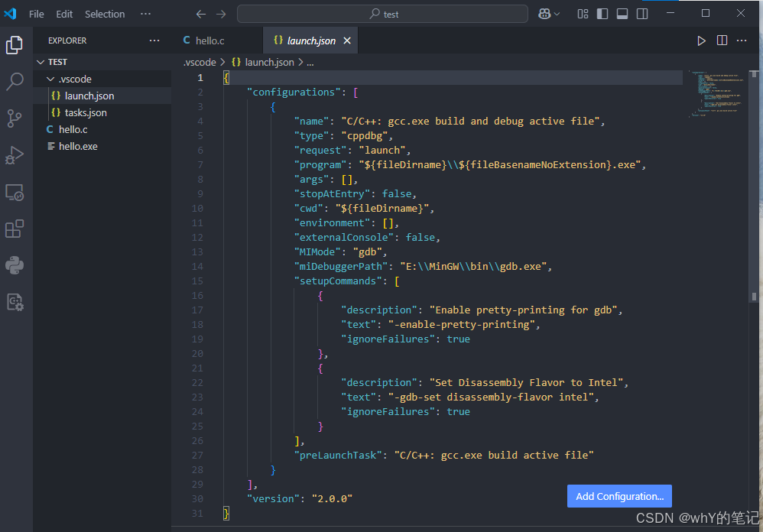
Task: Open tasks.json in the explorer tree
Action: 102,113
